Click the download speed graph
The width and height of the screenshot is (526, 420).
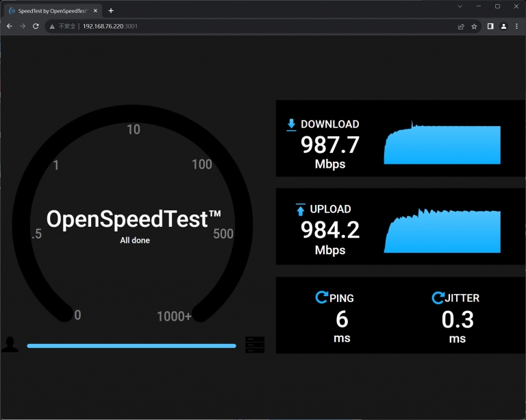tap(442, 143)
